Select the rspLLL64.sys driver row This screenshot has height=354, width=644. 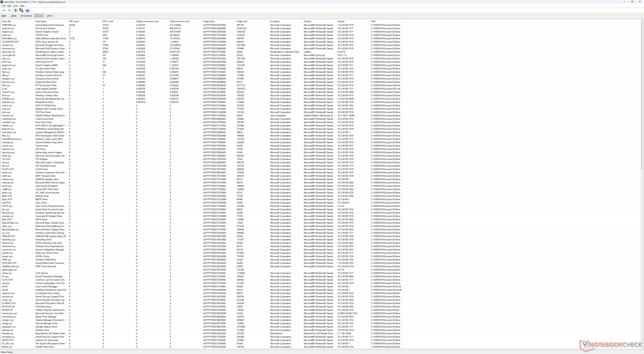[x=202, y=52]
